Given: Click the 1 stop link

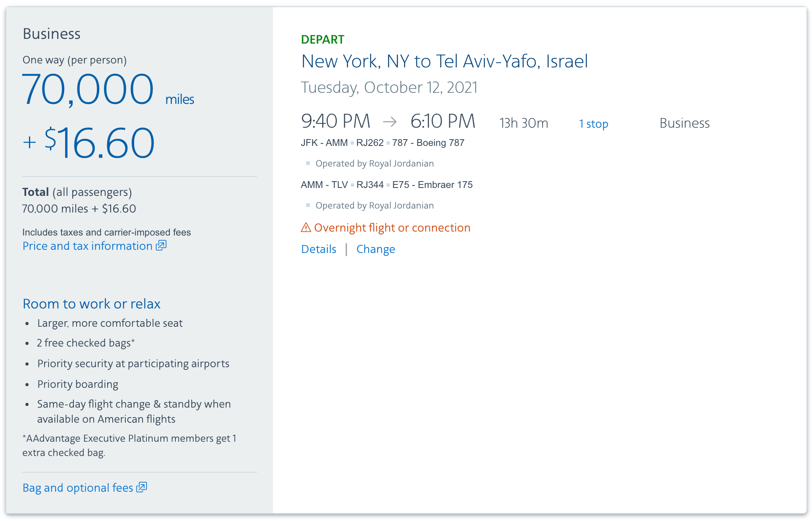Looking at the screenshot, I should pyautogui.click(x=594, y=124).
